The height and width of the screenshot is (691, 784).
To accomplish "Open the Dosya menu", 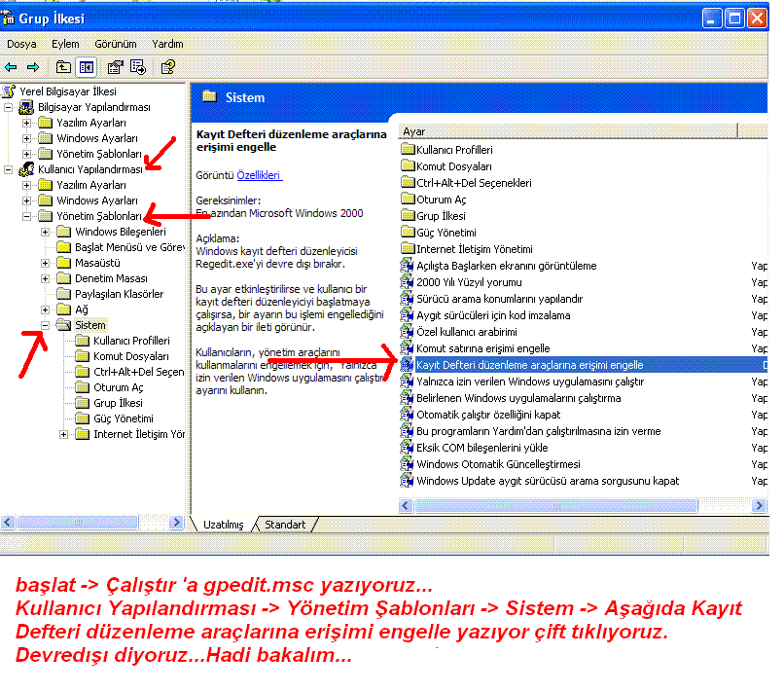I will [21, 44].
